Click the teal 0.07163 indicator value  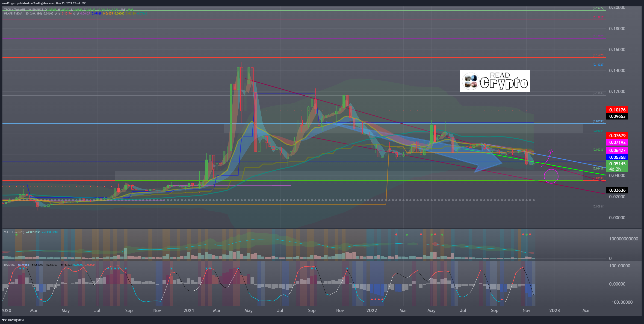[x=142, y=14]
